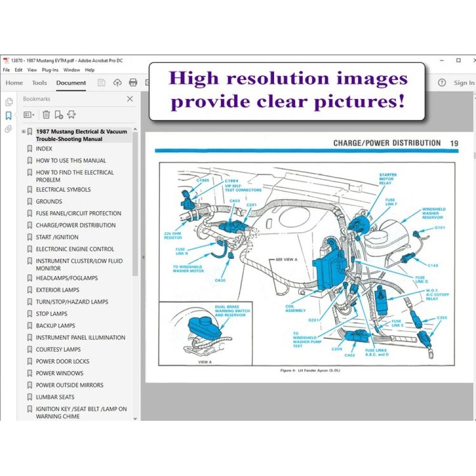Click bookmarks list scroll-up arrow
The height and width of the screenshot is (476, 476).
pos(135,129)
